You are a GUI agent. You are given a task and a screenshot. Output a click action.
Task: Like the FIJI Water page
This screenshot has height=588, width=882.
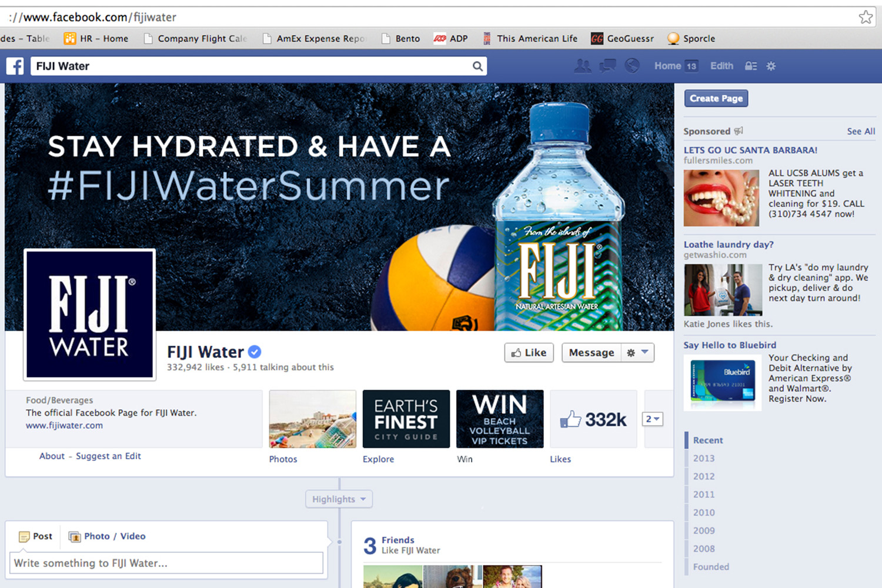pyautogui.click(x=529, y=353)
